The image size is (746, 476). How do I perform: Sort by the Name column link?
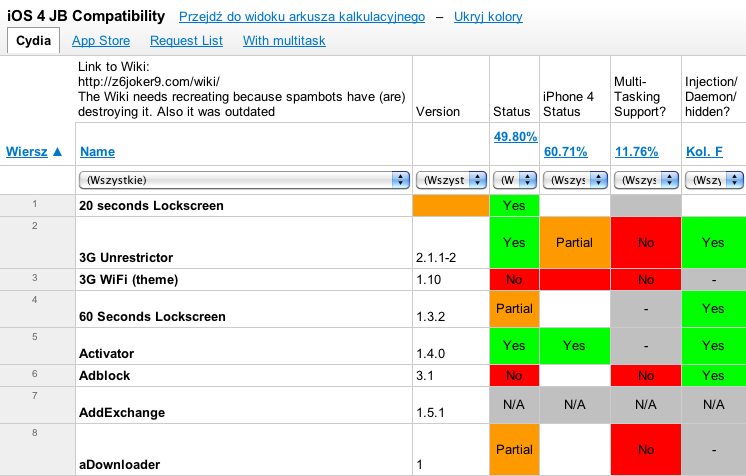coord(98,152)
